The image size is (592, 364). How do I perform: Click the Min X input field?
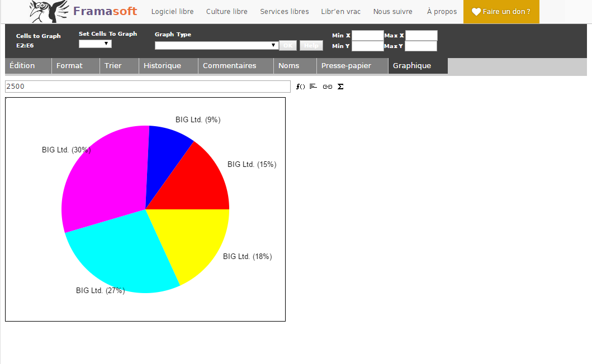coord(367,36)
